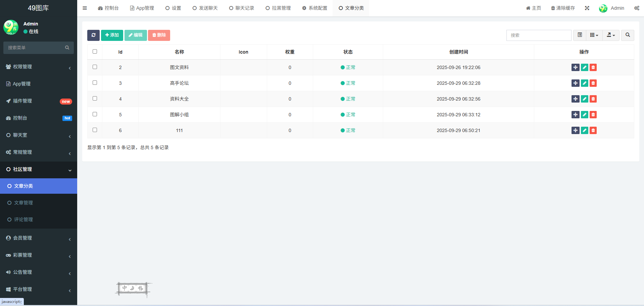The image size is (644, 306).
Task: Click the search magnifier button beside toolbar
Action: click(628, 35)
